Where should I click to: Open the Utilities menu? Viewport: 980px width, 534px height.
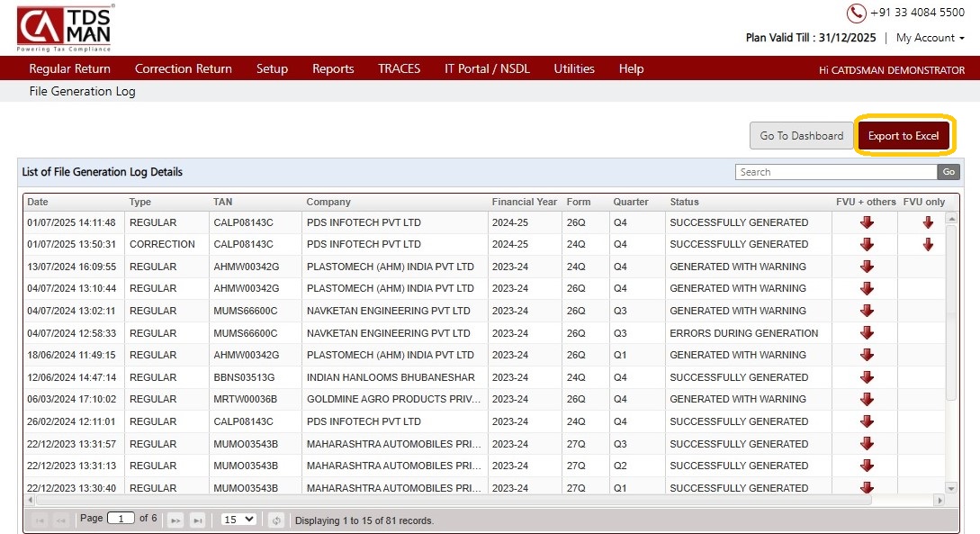pos(574,68)
